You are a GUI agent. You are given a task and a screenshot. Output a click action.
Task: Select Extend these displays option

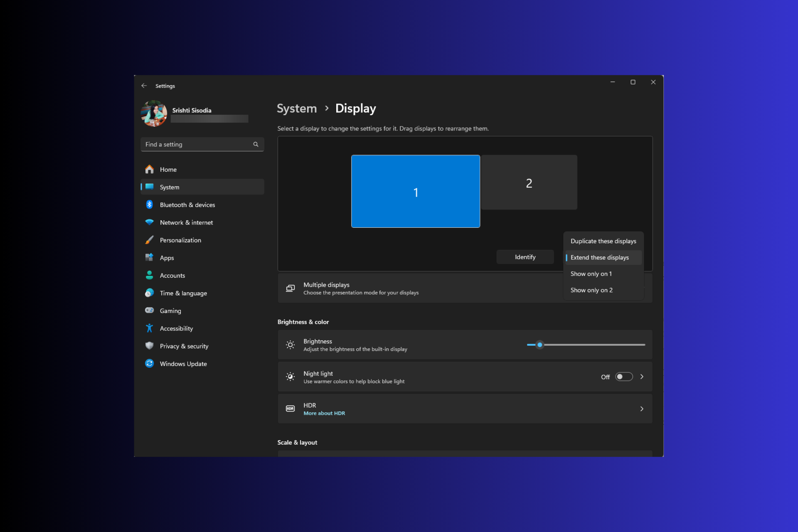tap(600, 257)
